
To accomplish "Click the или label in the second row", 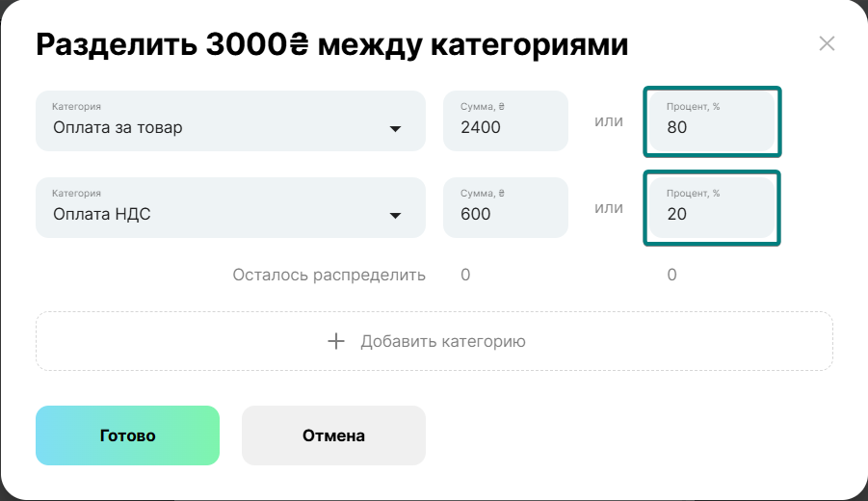I will pos(609,208).
